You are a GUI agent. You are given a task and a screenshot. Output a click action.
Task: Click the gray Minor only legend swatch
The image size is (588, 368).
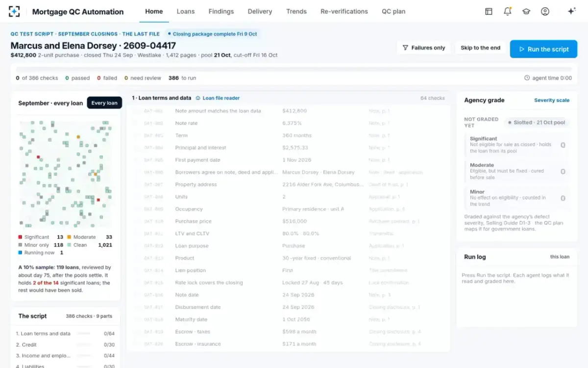(x=20, y=245)
